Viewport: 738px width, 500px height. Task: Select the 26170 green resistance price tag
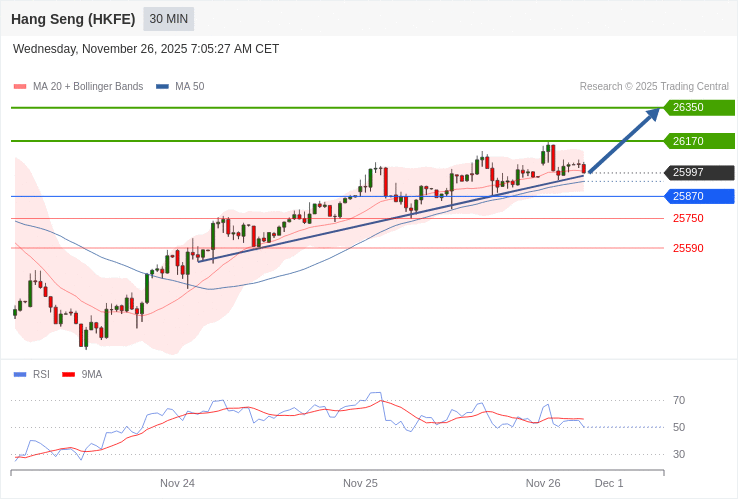[698, 141]
